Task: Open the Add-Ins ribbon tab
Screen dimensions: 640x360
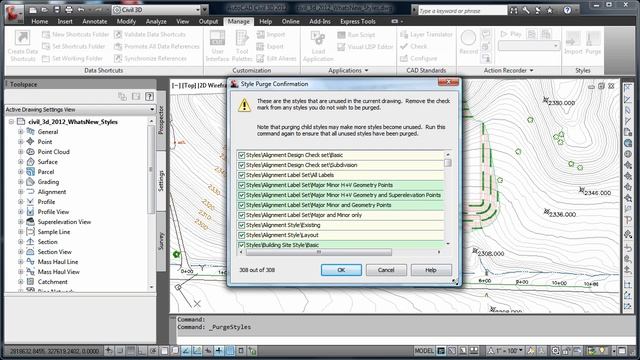Action: (320, 21)
